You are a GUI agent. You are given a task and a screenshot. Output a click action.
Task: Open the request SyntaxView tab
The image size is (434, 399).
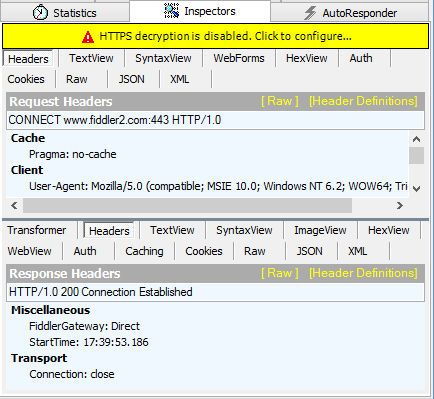coord(163,58)
